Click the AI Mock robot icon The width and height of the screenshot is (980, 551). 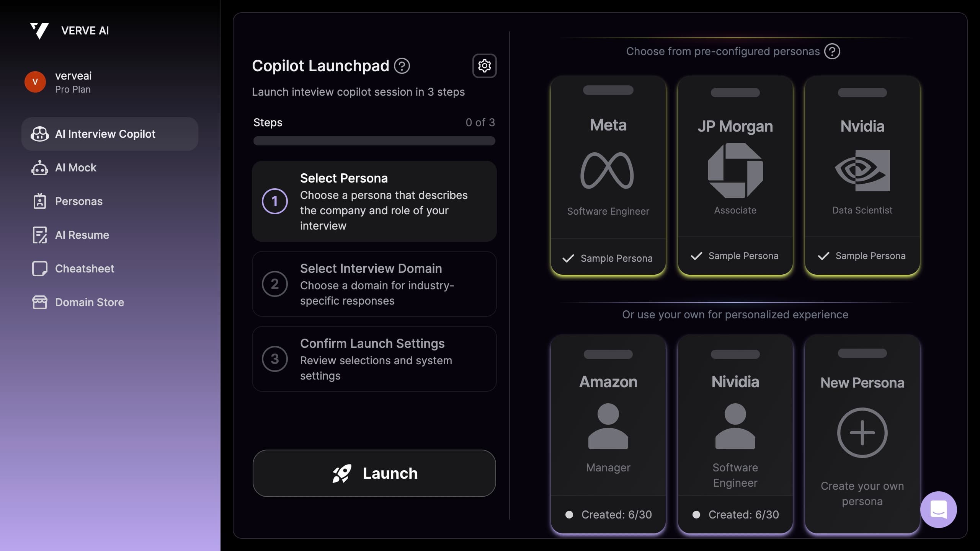40,168
